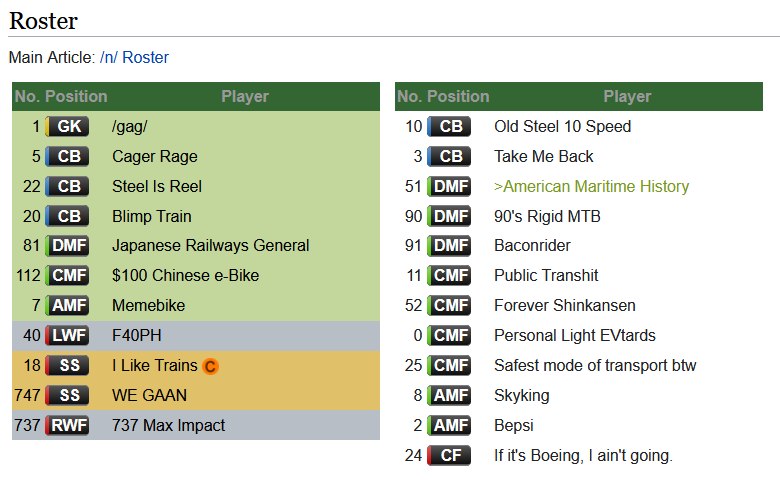Click the GK position badge for /gag/

coord(67,126)
